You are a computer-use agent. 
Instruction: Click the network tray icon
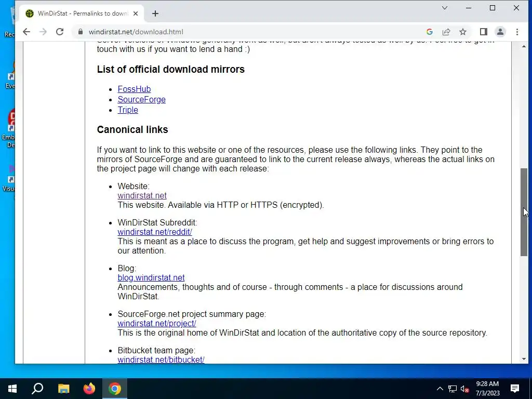tap(453, 389)
